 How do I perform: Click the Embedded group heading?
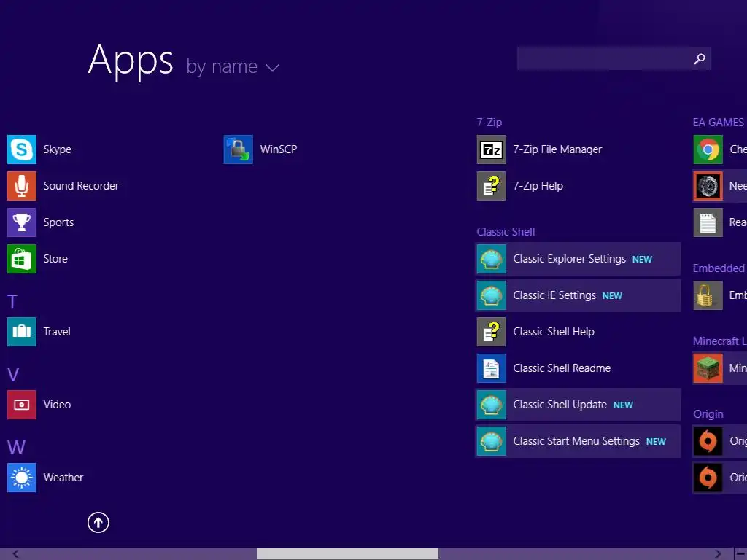tap(719, 268)
